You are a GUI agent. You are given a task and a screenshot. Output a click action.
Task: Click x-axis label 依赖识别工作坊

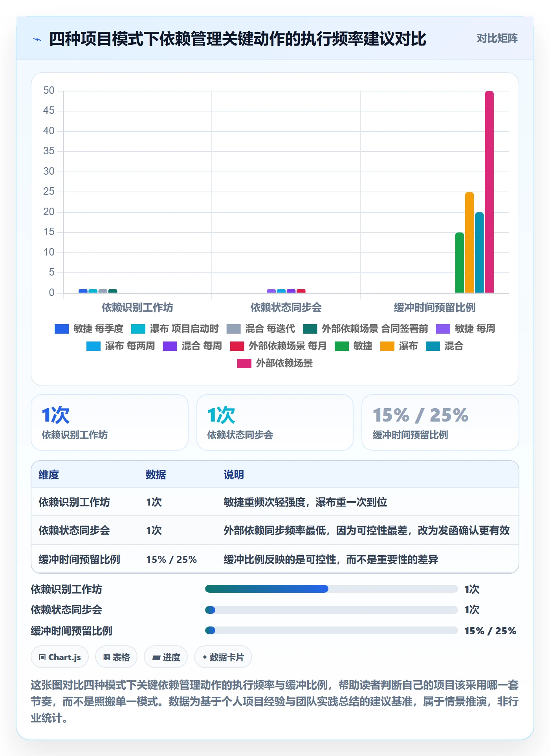click(x=137, y=307)
